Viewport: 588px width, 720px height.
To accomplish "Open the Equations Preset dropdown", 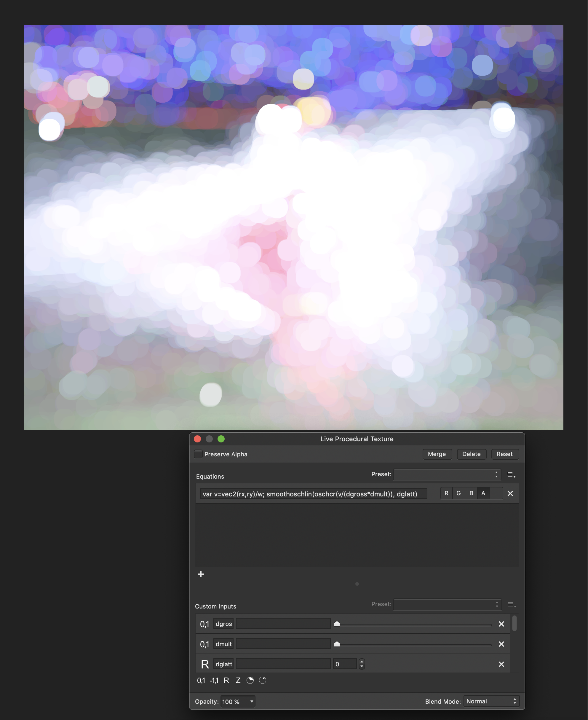I will [447, 474].
